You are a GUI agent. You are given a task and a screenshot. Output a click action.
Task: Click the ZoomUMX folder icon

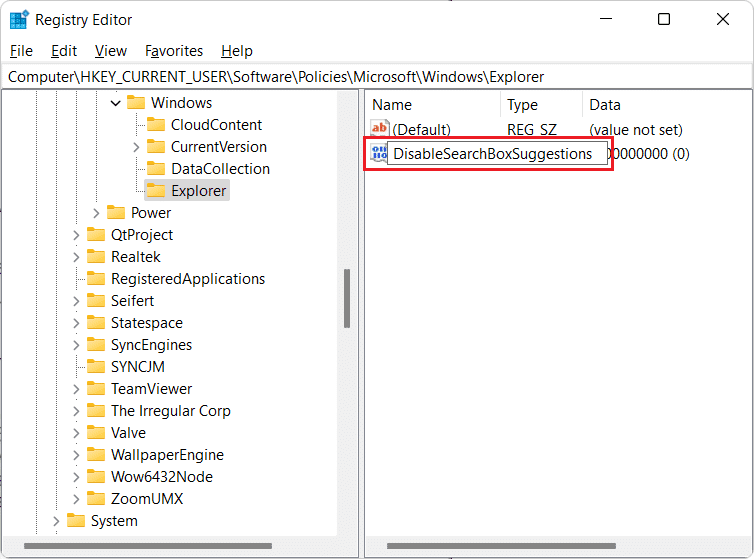[96, 499]
